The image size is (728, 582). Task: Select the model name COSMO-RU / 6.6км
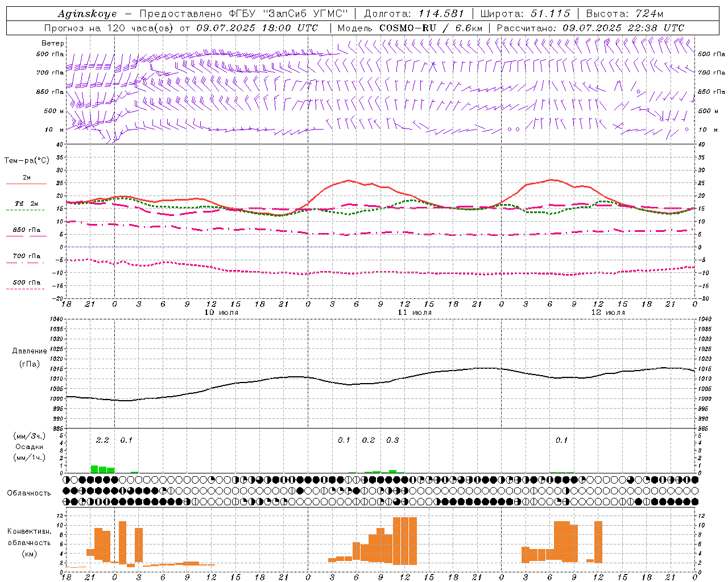tap(431, 28)
